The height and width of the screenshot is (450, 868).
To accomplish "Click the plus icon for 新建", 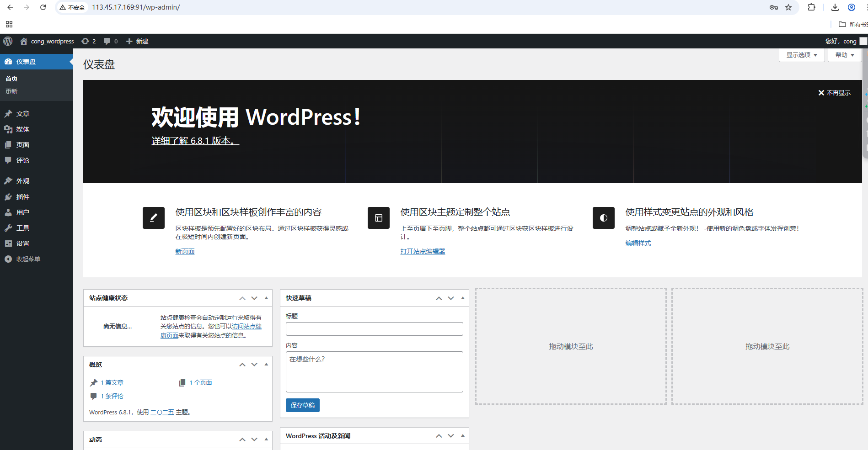I will (129, 41).
